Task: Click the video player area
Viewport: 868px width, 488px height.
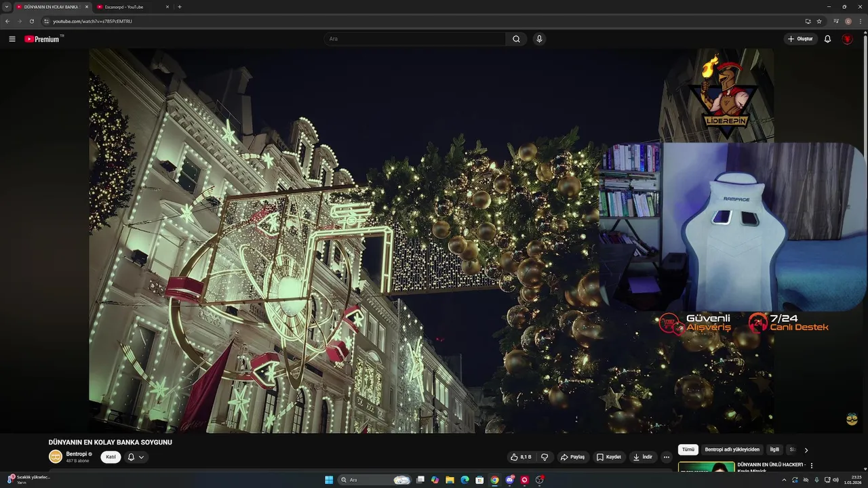Action: (x=431, y=241)
